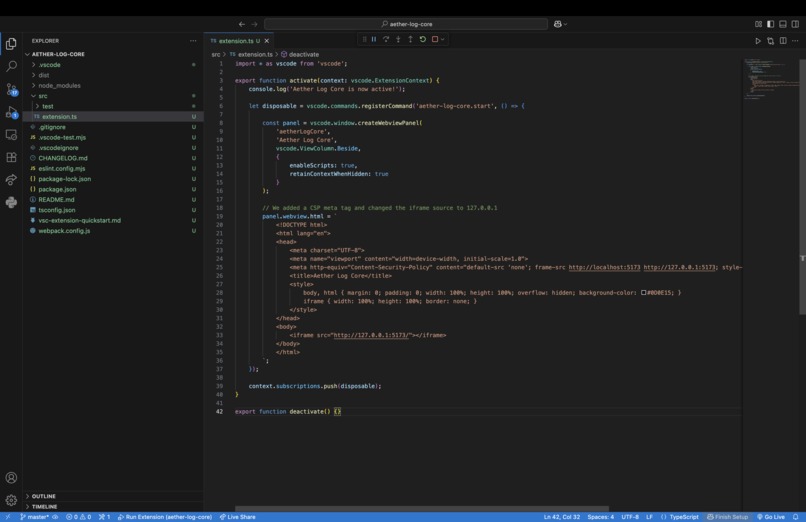806x522 pixels.
Task: Click the aether-log-core command center search
Action: pos(406,24)
